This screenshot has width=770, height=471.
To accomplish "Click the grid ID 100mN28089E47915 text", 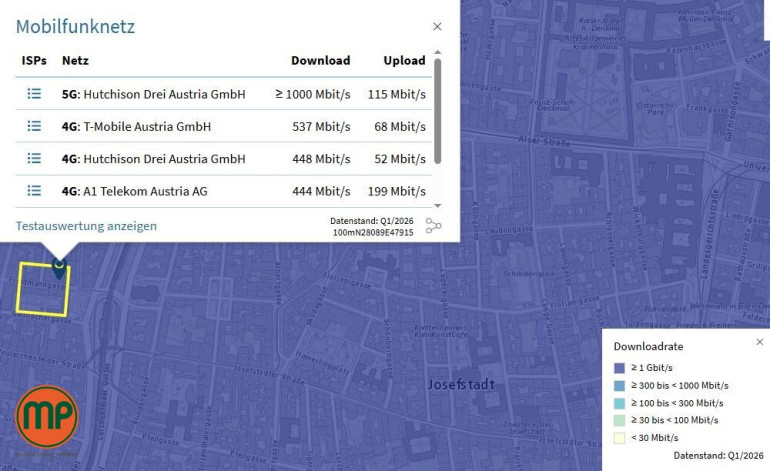I will pos(373,232).
